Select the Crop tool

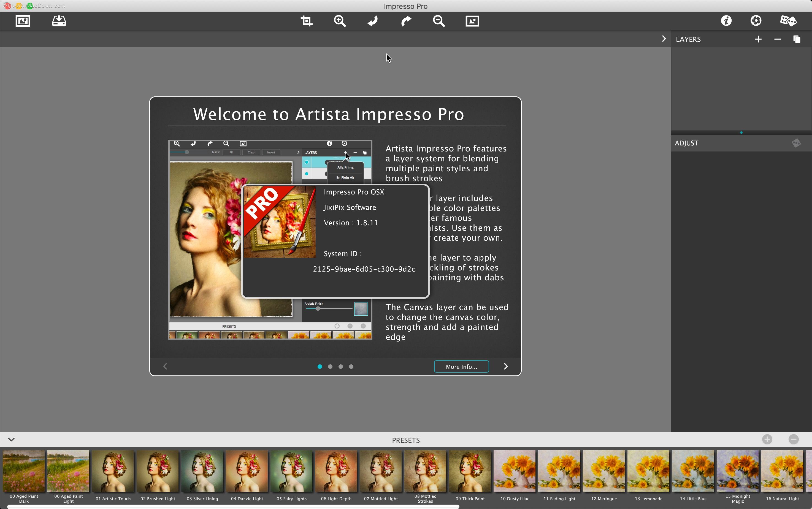tap(306, 21)
